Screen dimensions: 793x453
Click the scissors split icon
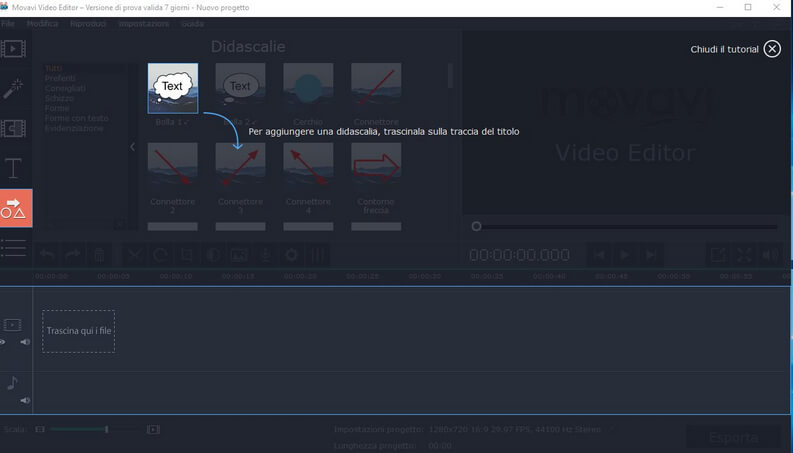coord(135,255)
